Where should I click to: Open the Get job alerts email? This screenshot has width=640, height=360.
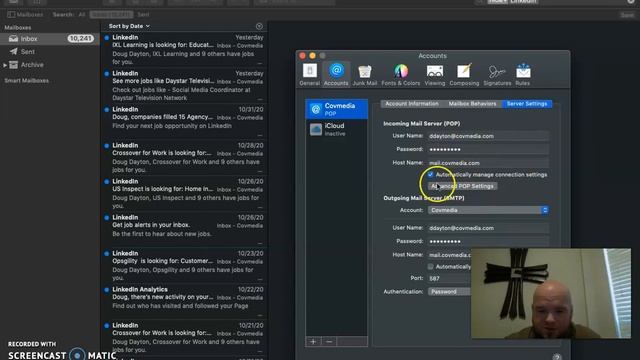(184, 229)
